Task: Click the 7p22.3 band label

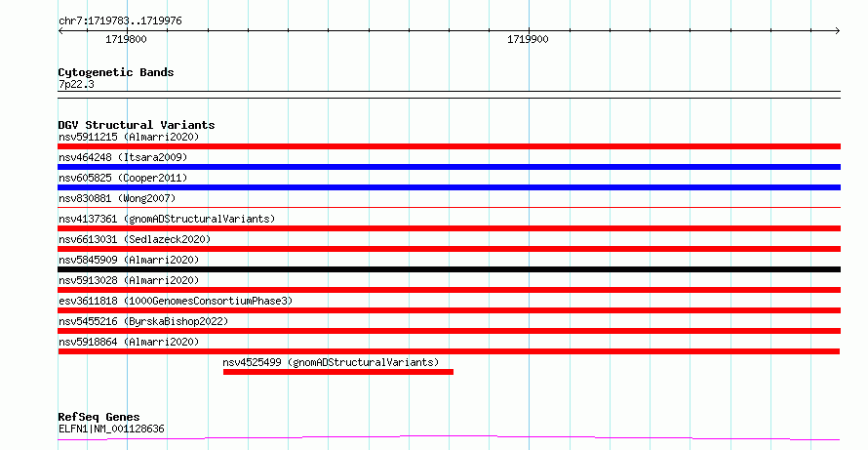Action: (76, 84)
